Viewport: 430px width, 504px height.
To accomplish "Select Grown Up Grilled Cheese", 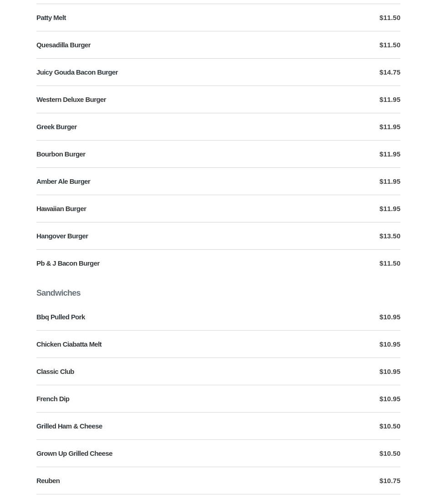I will (x=74, y=454).
